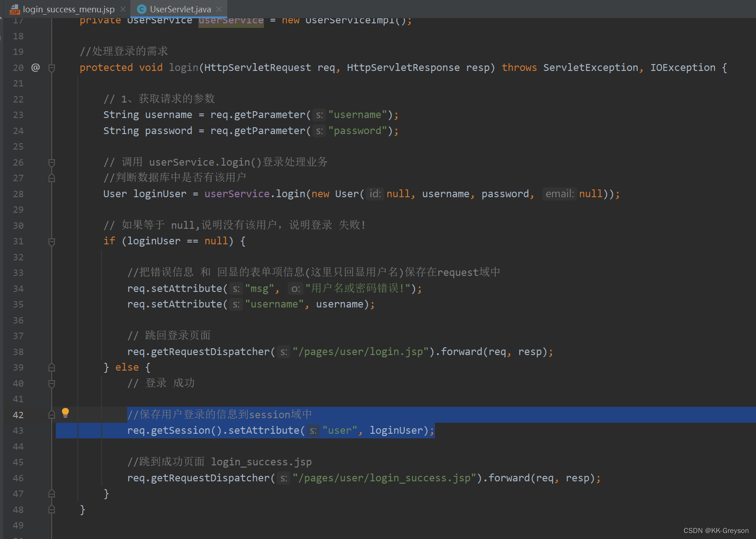Collapse else block fold at line 40
This screenshot has width=756, height=539.
pos(52,383)
